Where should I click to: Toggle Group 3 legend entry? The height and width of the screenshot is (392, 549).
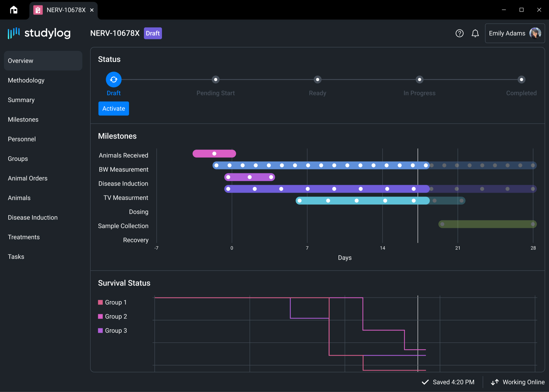tap(112, 330)
